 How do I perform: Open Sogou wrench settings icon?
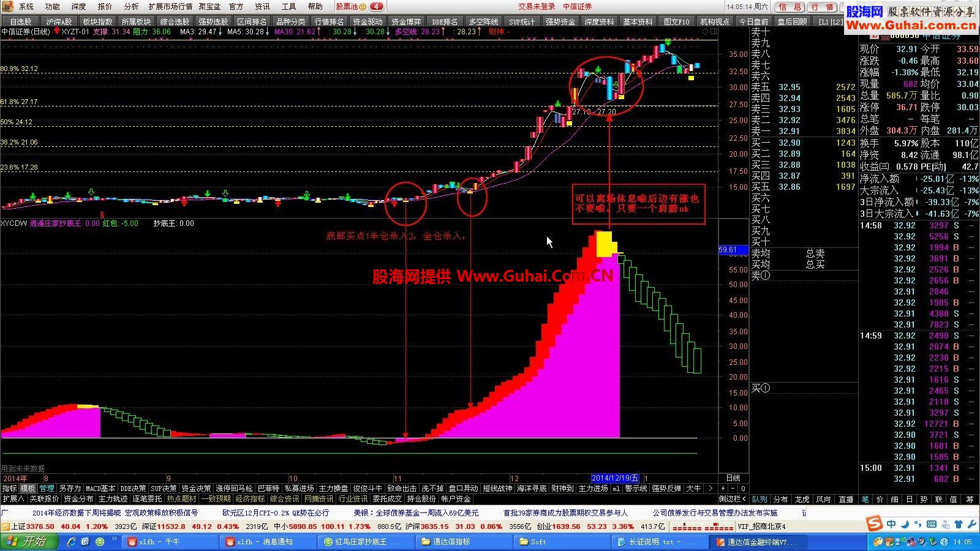(x=971, y=525)
